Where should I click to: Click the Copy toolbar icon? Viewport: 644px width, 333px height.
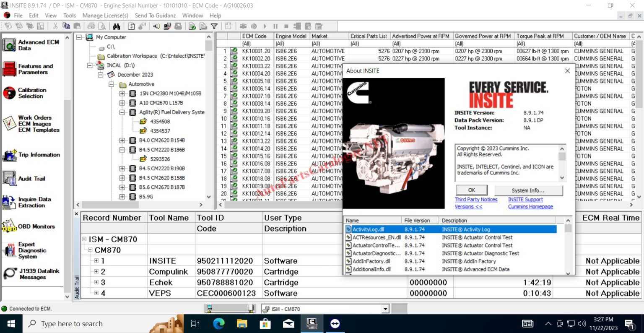point(66,26)
